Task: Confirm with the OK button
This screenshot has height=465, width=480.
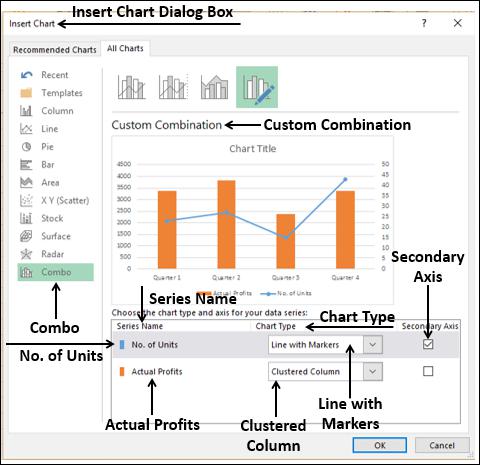Action: pyautogui.click(x=380, y=445)
